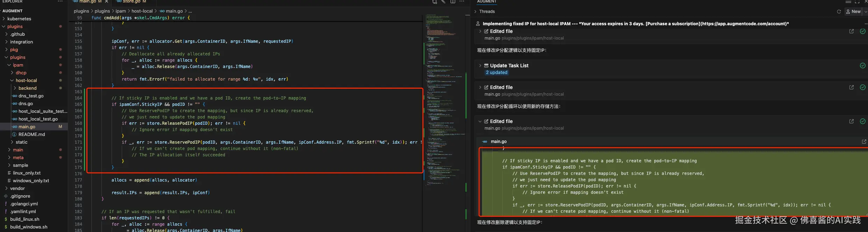Click the 2 updated badge

coord(496,73)
